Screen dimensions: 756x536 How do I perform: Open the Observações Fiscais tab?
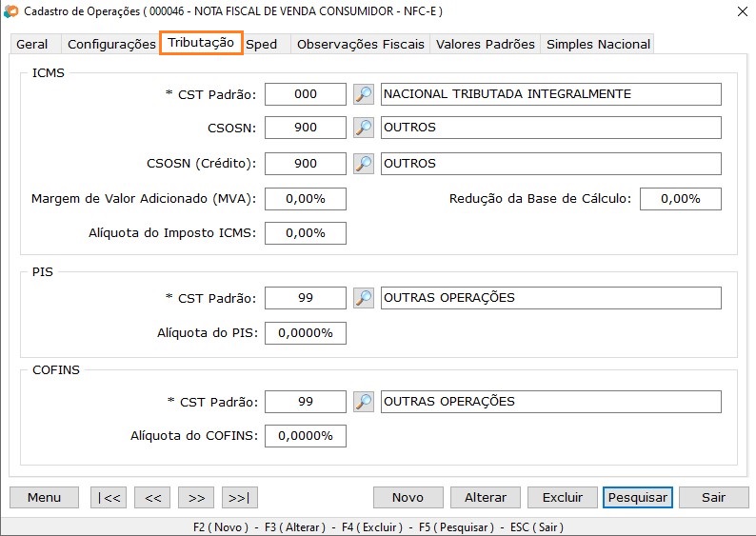(x=361, y=44)
